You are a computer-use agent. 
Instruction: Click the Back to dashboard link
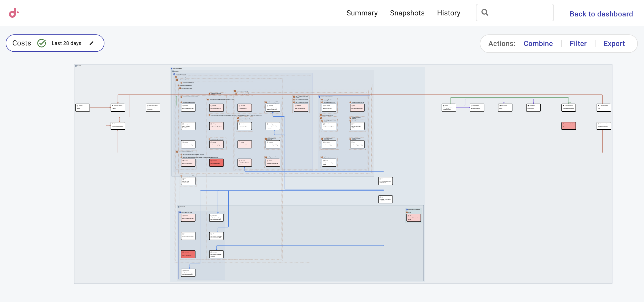pos(601,14)
